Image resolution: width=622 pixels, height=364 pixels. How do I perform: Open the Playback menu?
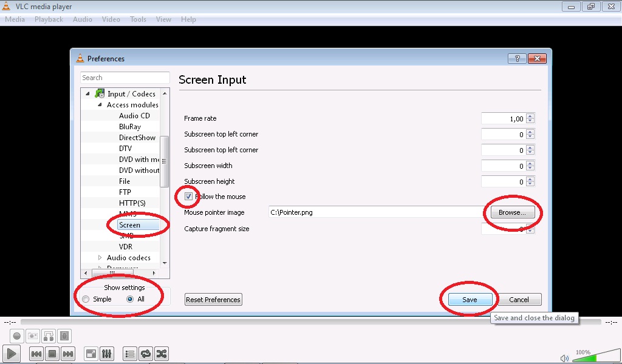pos(49,19)
